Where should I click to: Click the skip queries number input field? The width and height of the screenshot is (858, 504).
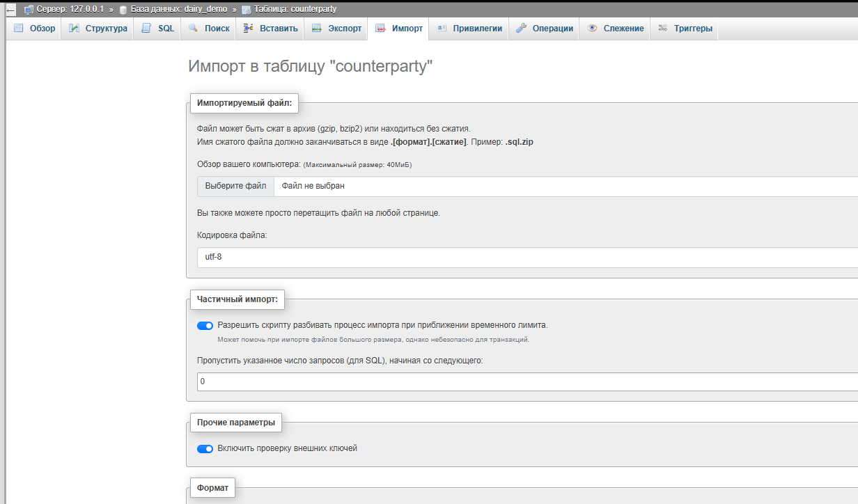[526, 381]
